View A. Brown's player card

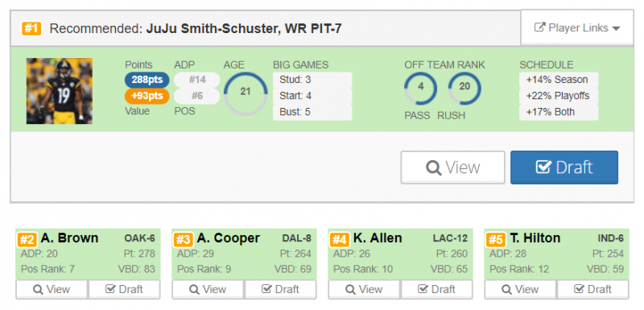(x=52, y=290)
